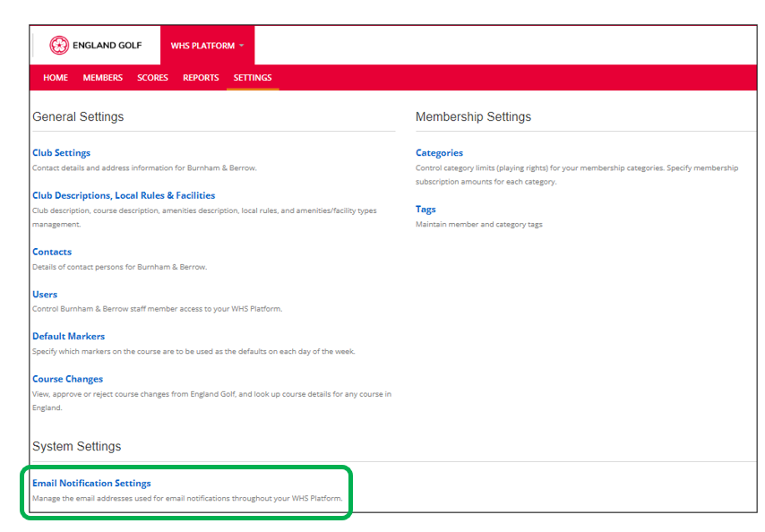Navigate to the HOME tab
This screenshot has height=532, width=765.
pyautogui.click(x=55, y=78)
